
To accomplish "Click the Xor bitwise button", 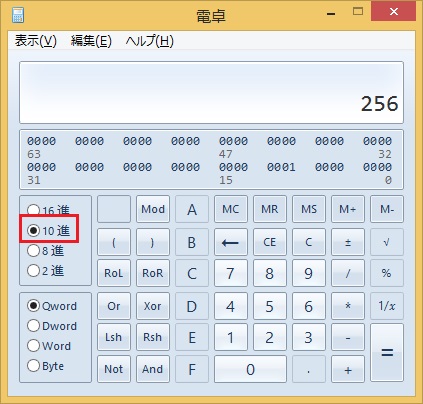I will [x=153, y=306].
